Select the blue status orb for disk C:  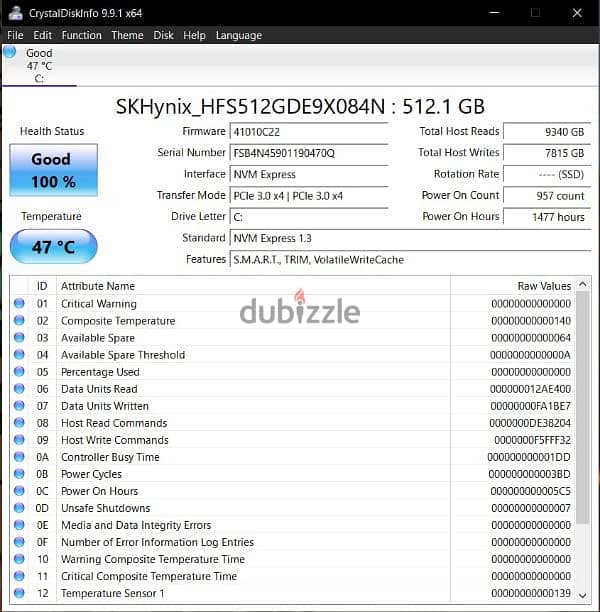click(x=10, y=52)
